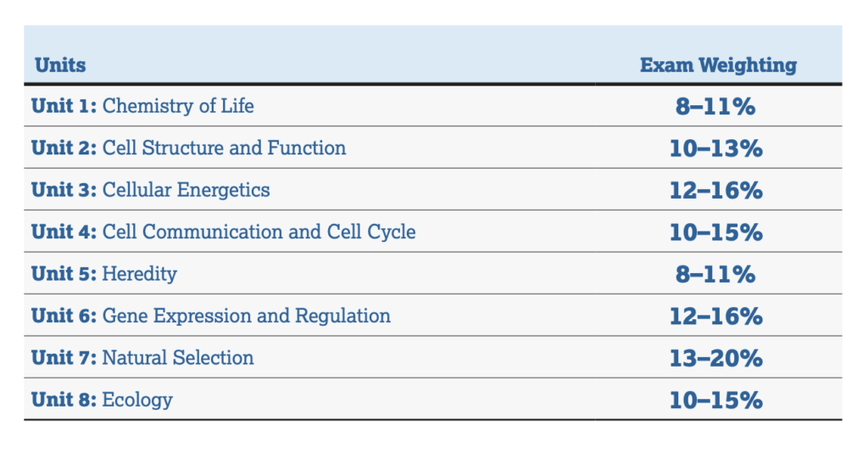The width and height of the screenshot is (868, 465).
Task: Click "Unit 4: Cell Communication and Cell Cycle"
Action: pyautogui.click(x=223, y=232)
